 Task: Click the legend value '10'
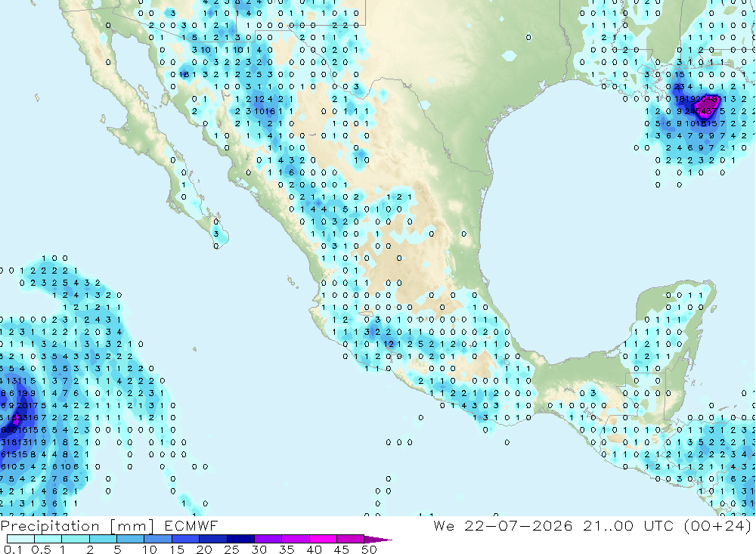[150, 549]
